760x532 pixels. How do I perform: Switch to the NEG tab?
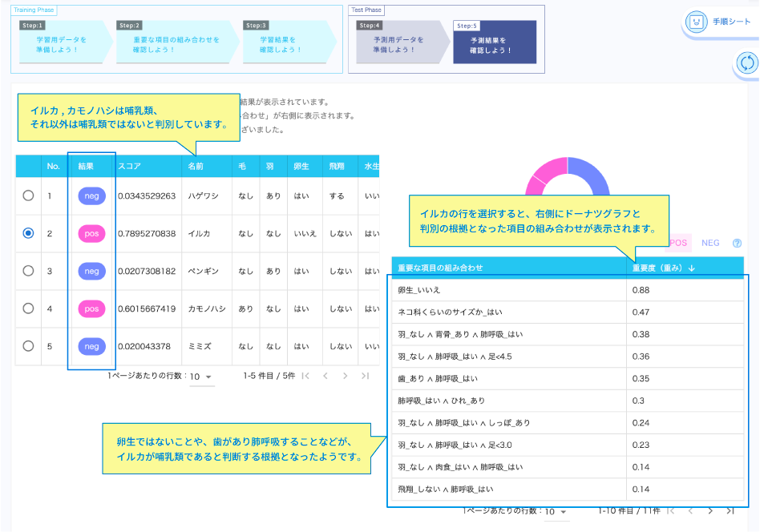pos(710,244)
